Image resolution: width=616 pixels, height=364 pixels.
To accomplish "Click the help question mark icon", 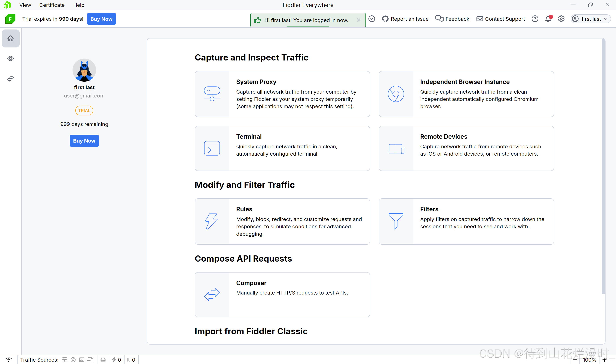I will point(535,19).
